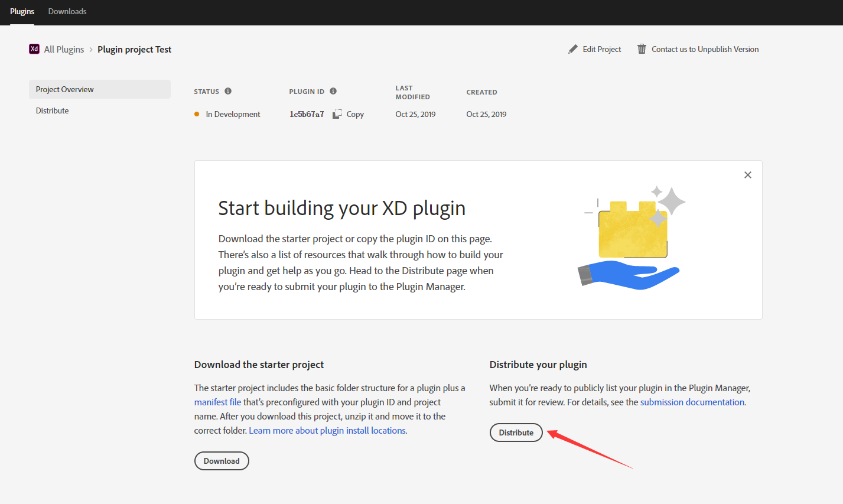Image resolution: width=843 pixels, height=504 pixels.
Task: Go back to All Plugins breadcrumb
Action: coord(64,50)
